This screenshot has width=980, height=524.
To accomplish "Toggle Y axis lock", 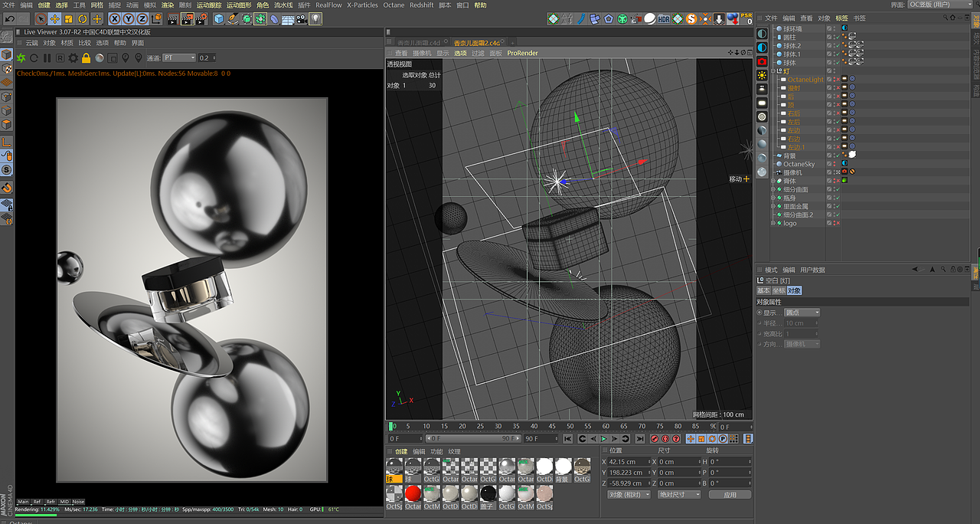I will click(x=129, y=19).
